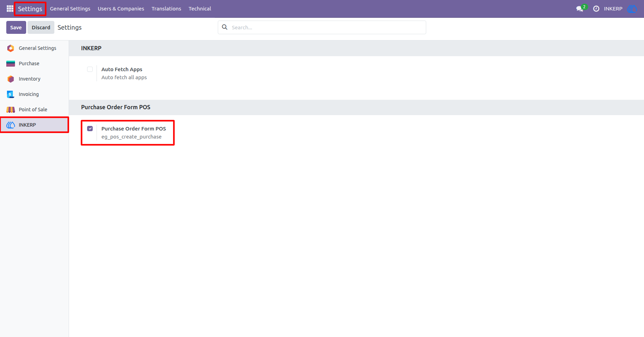Open the General Settings top menu

click(70, 9)
